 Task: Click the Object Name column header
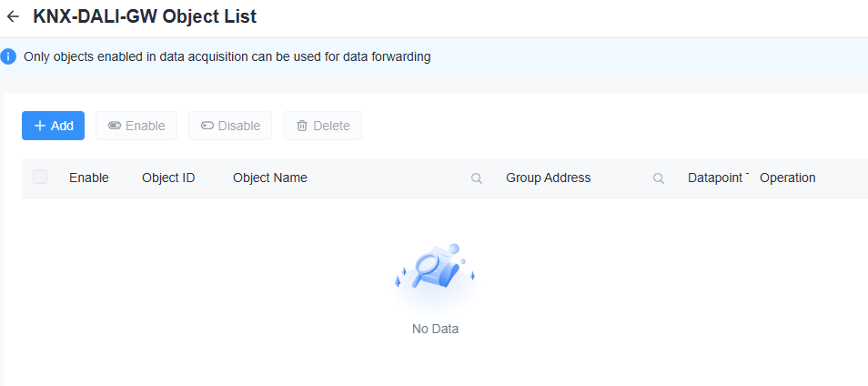[270, 178]
